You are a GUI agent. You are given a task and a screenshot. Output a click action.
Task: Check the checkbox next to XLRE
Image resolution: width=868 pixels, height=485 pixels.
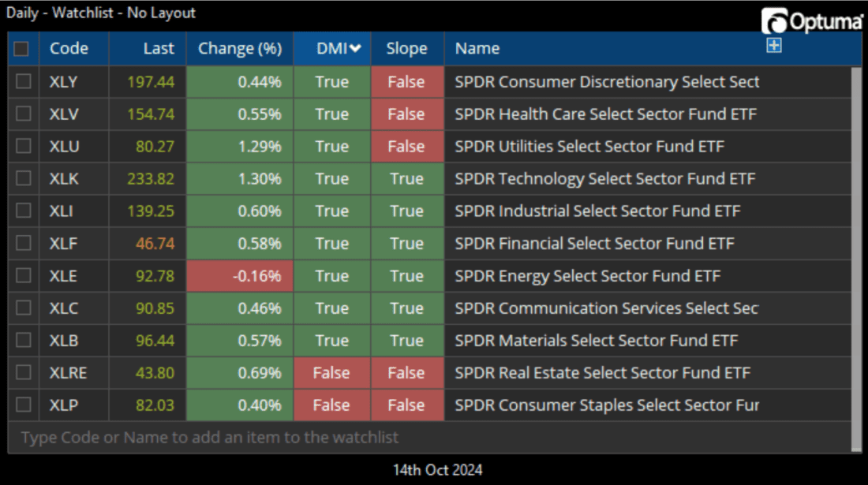(x=21, y=372)
